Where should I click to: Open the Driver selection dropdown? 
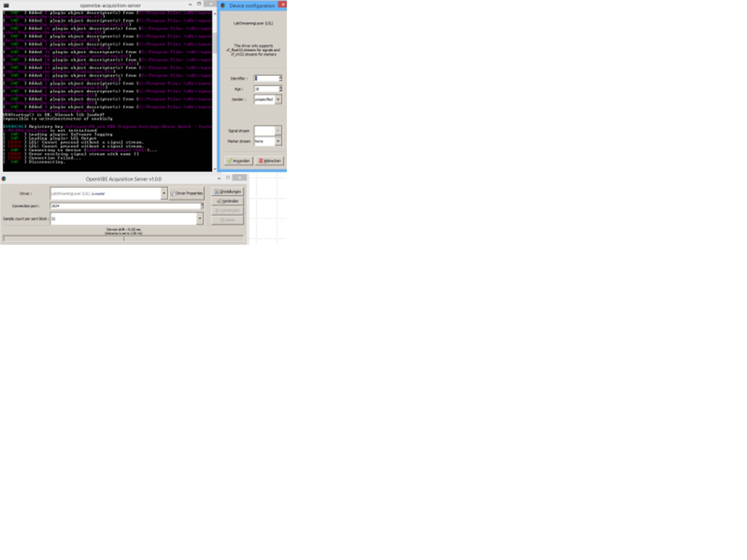tap(164, 193)
